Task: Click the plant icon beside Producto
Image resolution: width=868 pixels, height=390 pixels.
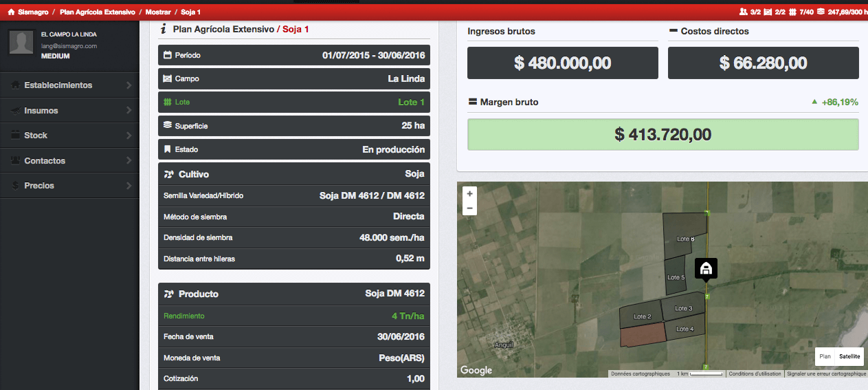Action: tap(169, 294)
